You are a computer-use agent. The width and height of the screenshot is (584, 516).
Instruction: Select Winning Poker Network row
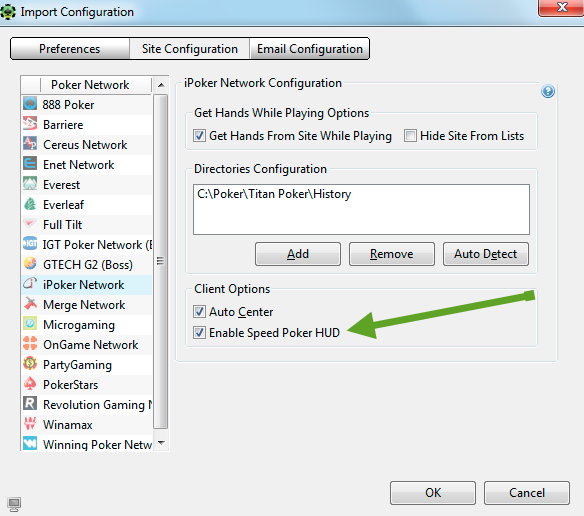pyautogui.click(x=87, y=443)
